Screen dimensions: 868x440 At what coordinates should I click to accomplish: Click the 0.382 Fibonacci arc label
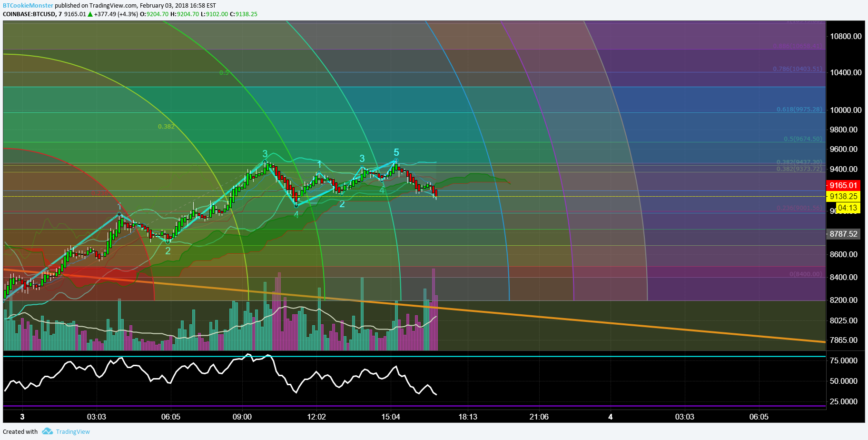click(166, 126)
